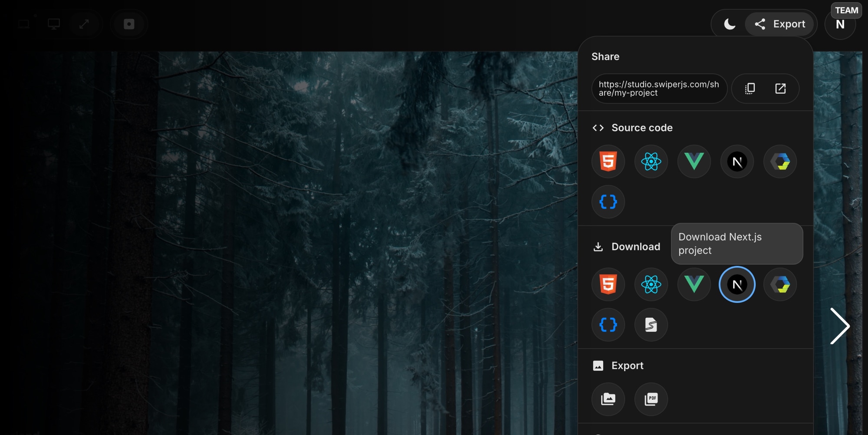Select the Web Components download icon

click(780, 284)
